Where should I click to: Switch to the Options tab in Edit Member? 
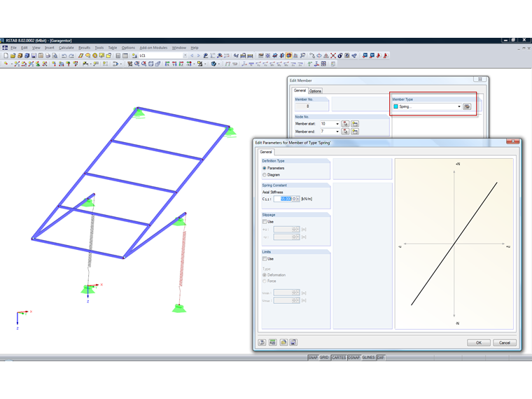tap(315, 91)
